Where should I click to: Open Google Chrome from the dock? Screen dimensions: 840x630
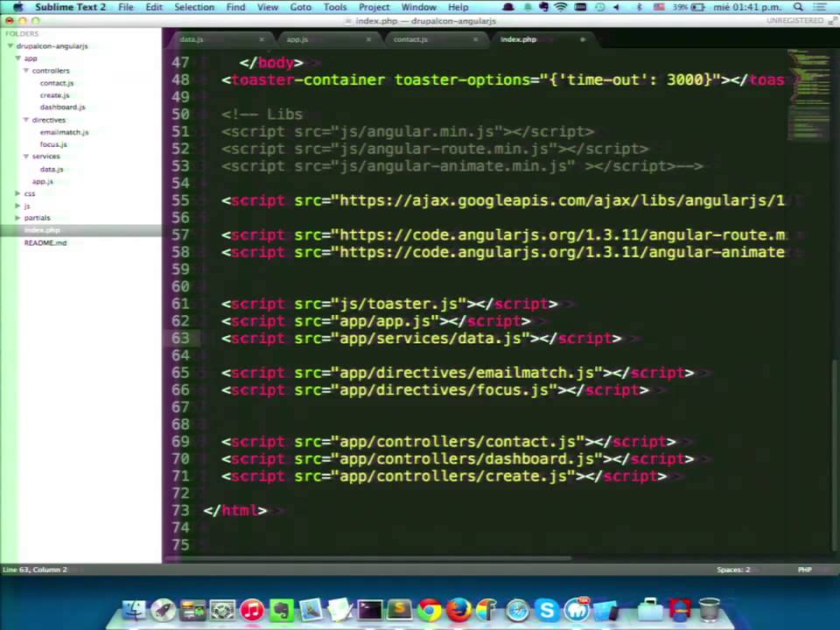coord(429,610)
